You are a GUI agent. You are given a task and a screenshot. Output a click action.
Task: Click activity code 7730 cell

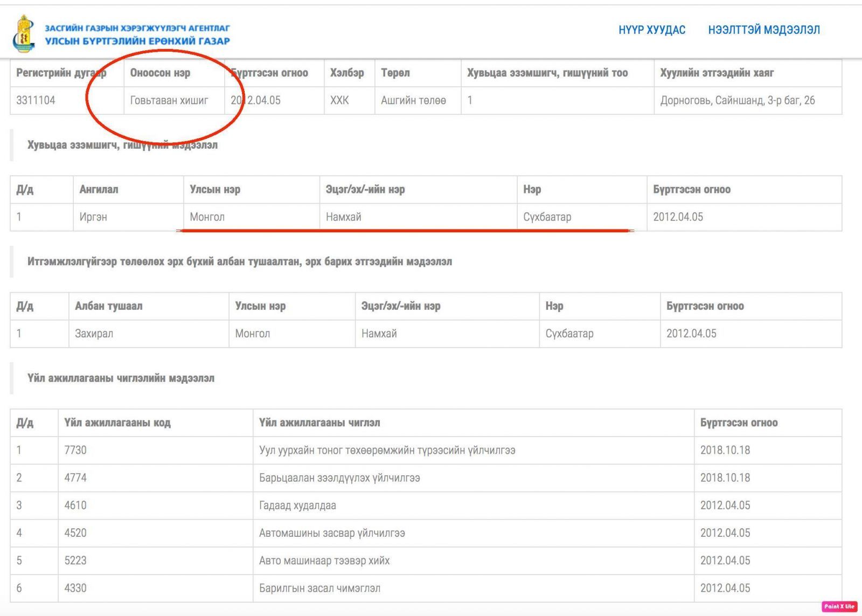(x=75, y=450)
